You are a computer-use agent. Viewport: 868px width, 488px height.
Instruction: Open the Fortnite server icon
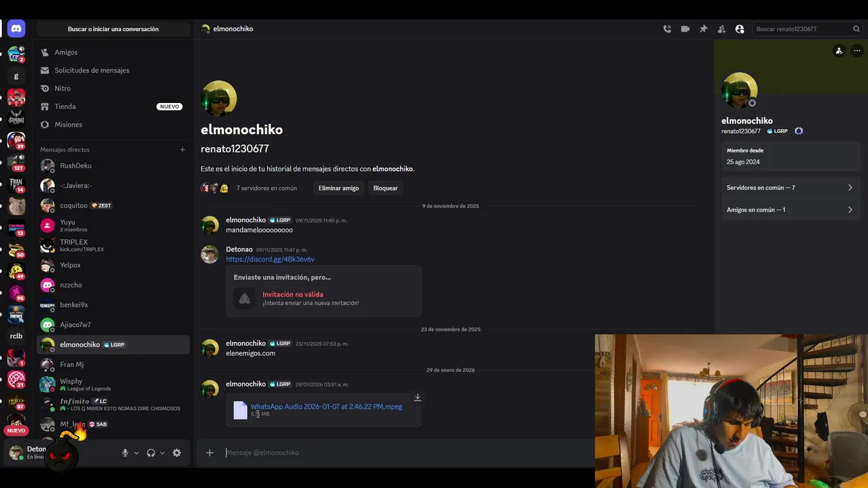click(16, 314)
